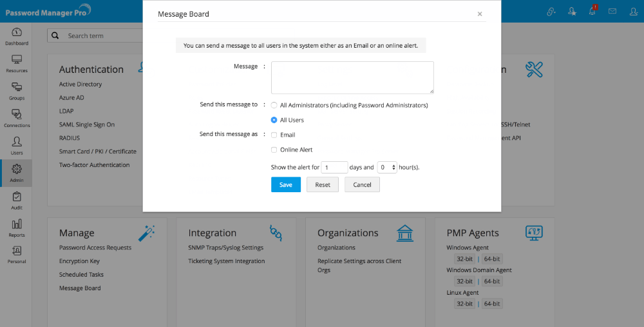This screenshot has width=644, height=327.
Task: Click into the Message text area
Action: [x=352, y=77]
